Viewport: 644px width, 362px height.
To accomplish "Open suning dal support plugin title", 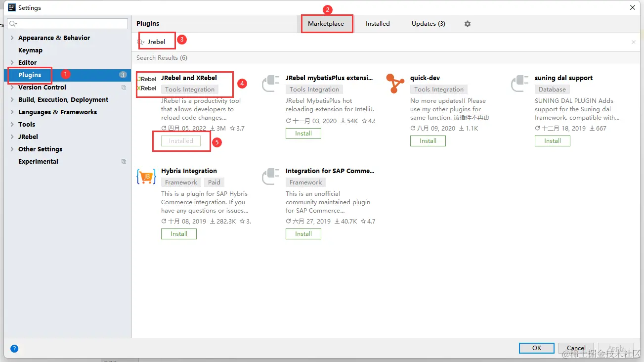I will point(563,78).
